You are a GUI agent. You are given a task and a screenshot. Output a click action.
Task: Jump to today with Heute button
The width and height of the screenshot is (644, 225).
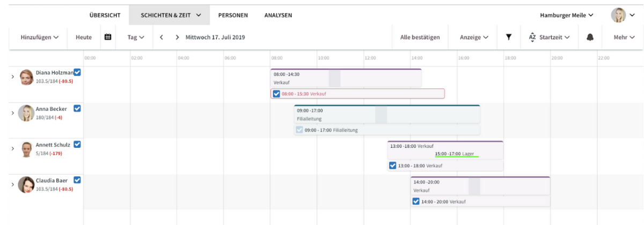click(x=84, y=37)
